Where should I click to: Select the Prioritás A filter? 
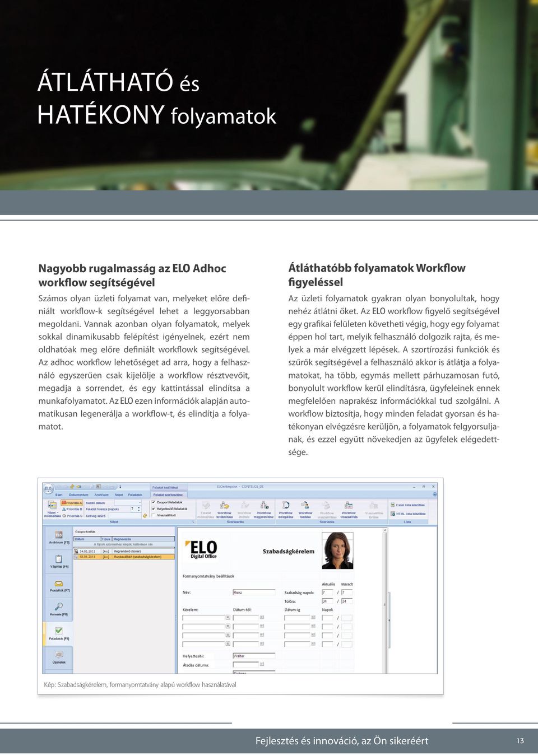click(72, 503)
